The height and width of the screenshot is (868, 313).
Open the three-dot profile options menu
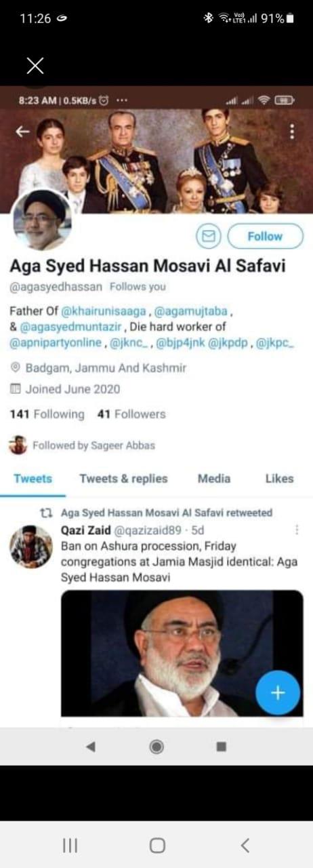[292, 131]
